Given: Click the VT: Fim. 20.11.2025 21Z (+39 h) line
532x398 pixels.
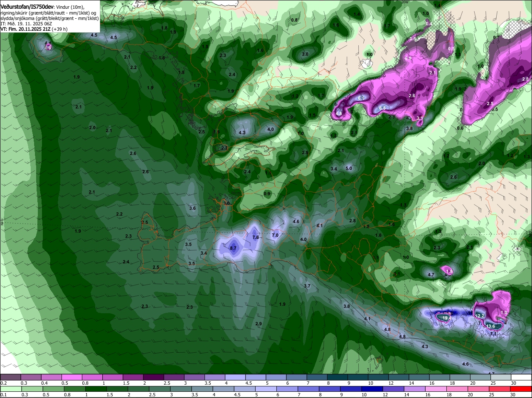Looking at the screenshot, I should tap(34, 29).
